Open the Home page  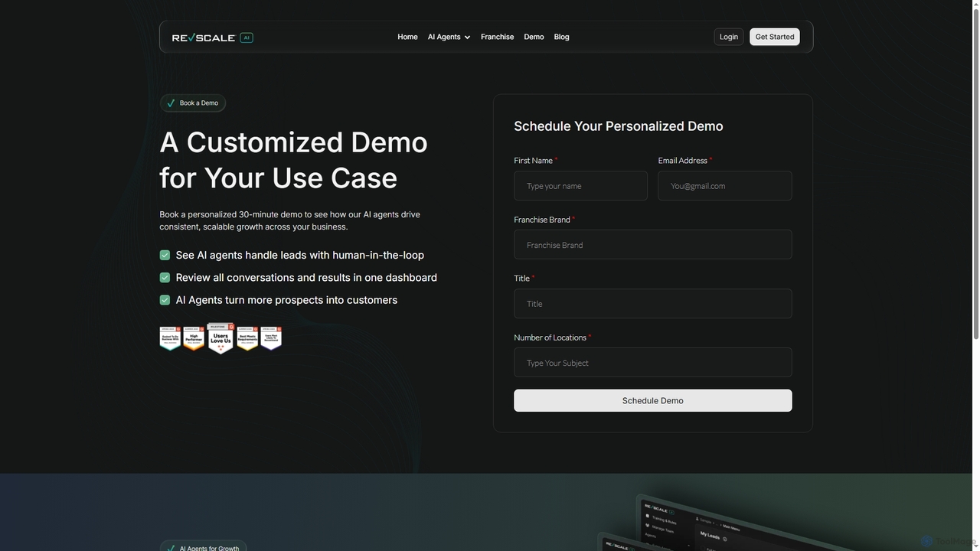[x=407, y=37]
